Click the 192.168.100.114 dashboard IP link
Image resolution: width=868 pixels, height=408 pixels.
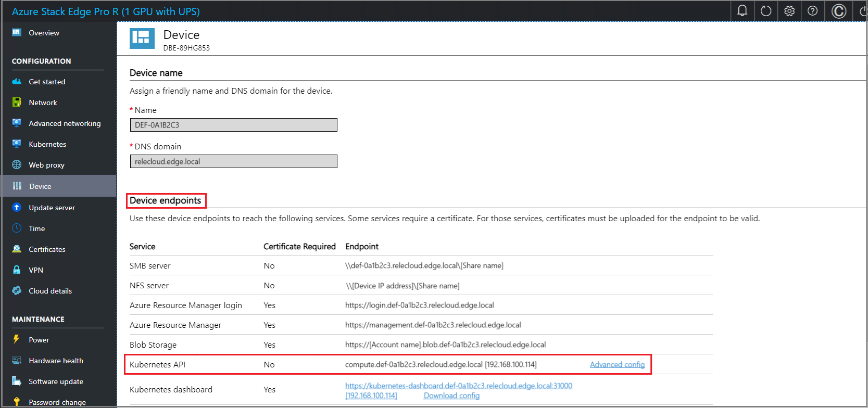coord(371,396)
